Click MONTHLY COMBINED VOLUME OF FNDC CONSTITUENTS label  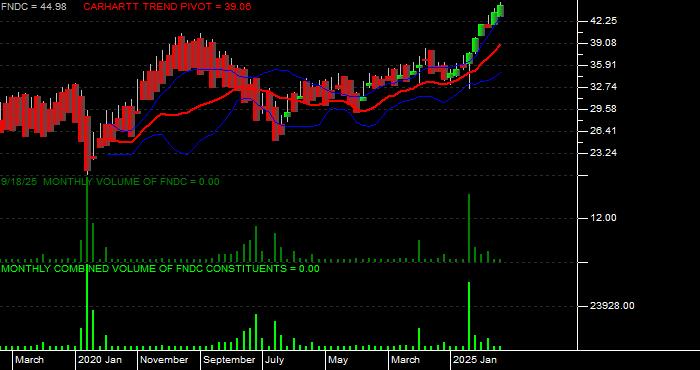(x=160, y=269)
